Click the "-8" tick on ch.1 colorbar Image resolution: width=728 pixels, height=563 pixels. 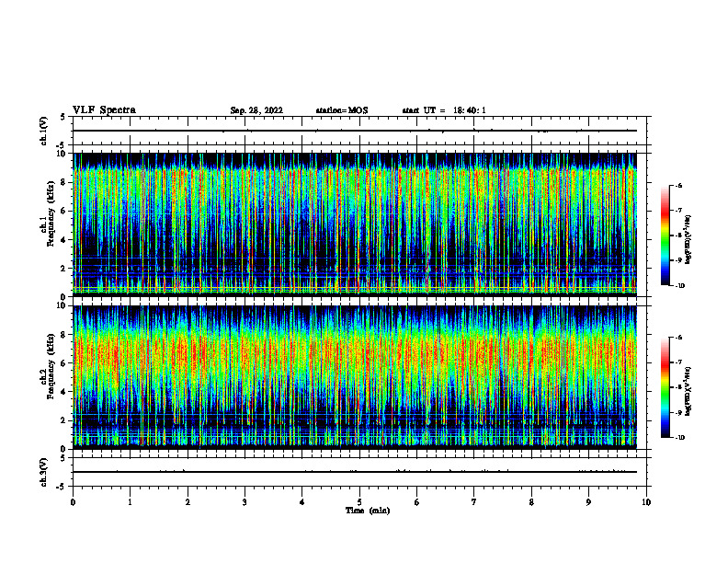point(679,236)
